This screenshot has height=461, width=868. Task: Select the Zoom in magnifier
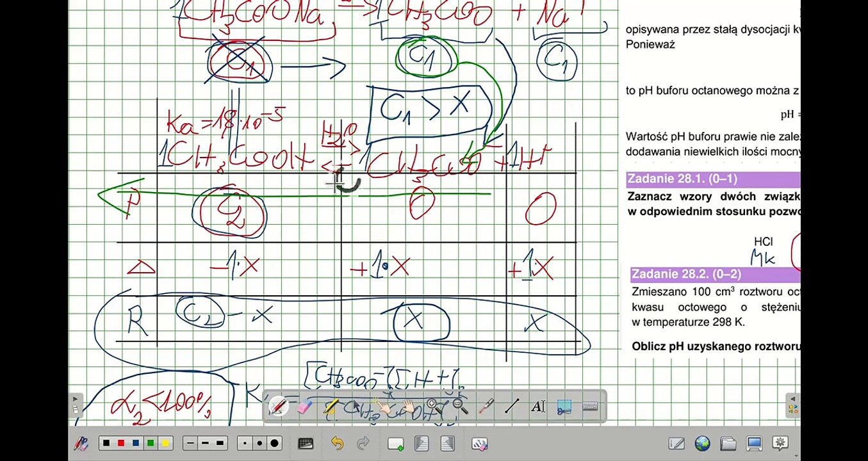(434, 407)
